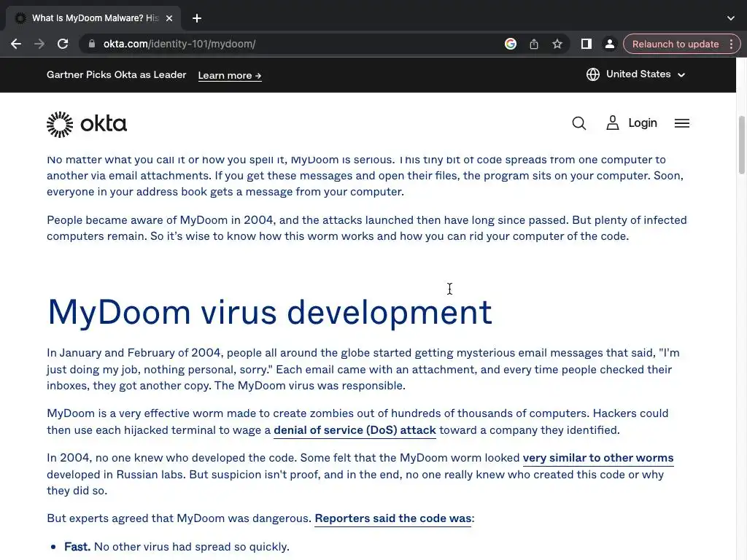This screenshot has width=747, height=560.
Task: Open denial of service (DoS) attack link
Action: coord(355,430)
